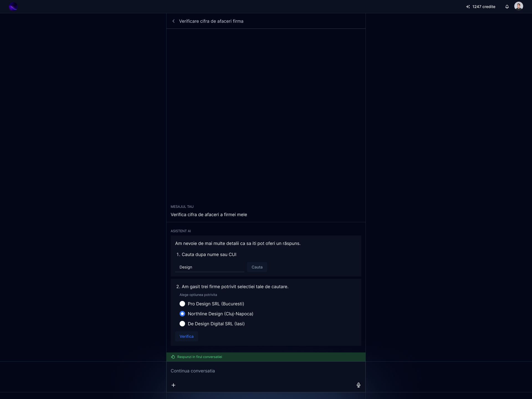The height and width of the screenshot is (399, 532).
Task: Click the ASISTENT AI label
Action: point(181,231)
